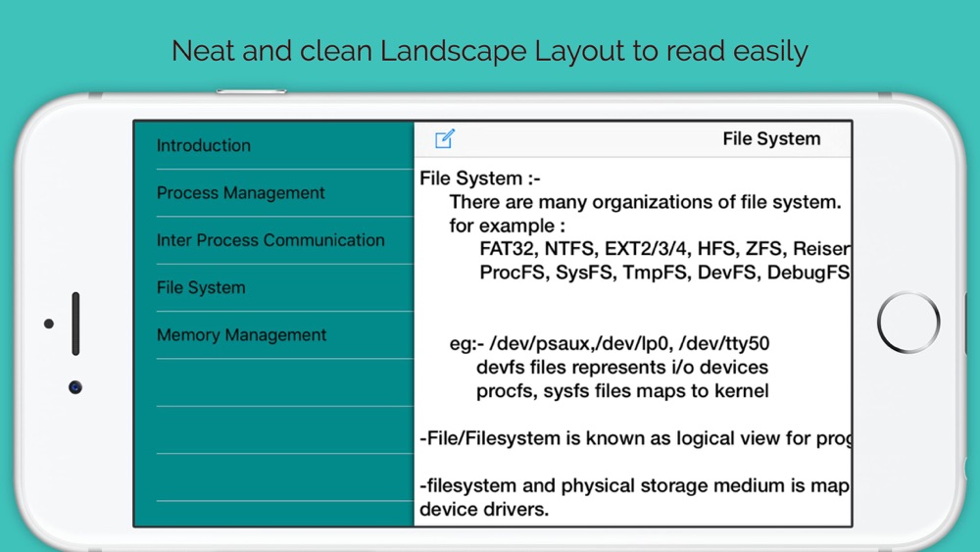Tap the phone earpiece speaker slot
980x552 pixels.
click(x=75, y=324)
